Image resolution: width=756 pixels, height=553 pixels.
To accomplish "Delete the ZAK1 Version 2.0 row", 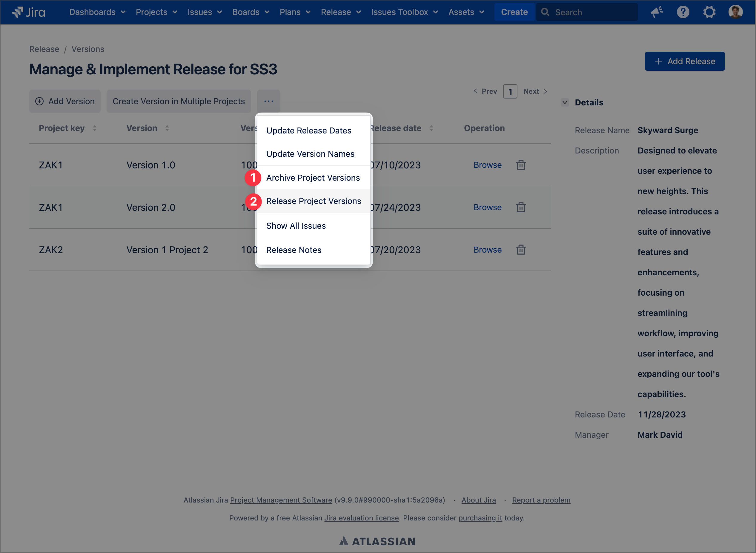I will click(521, 207).
